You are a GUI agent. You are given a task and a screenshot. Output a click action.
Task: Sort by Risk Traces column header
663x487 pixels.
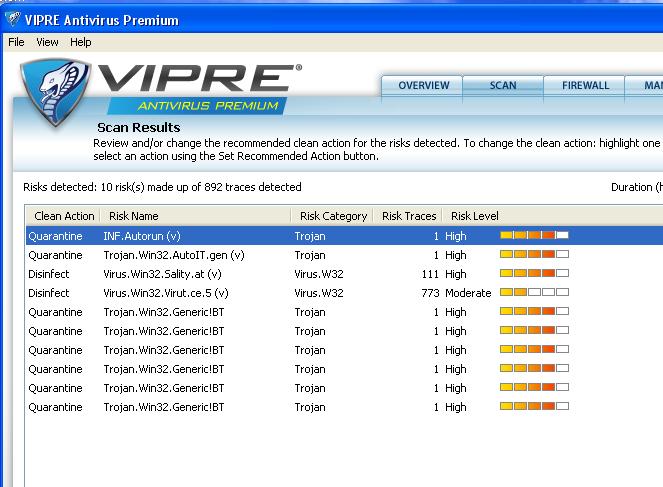(x=408, y=216)
